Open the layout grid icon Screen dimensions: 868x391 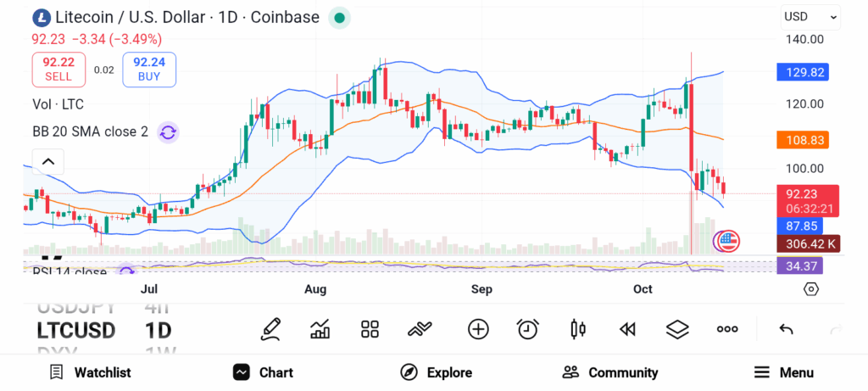(x=370, y=329)
